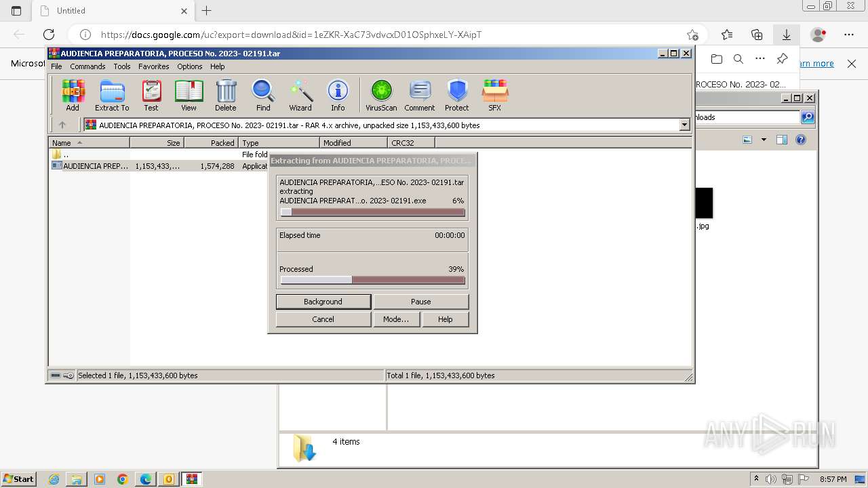Expand Explorer view options dropdown arrow
Image resolution: width=868 pixels, height=488 pixels.
[764, 140]
